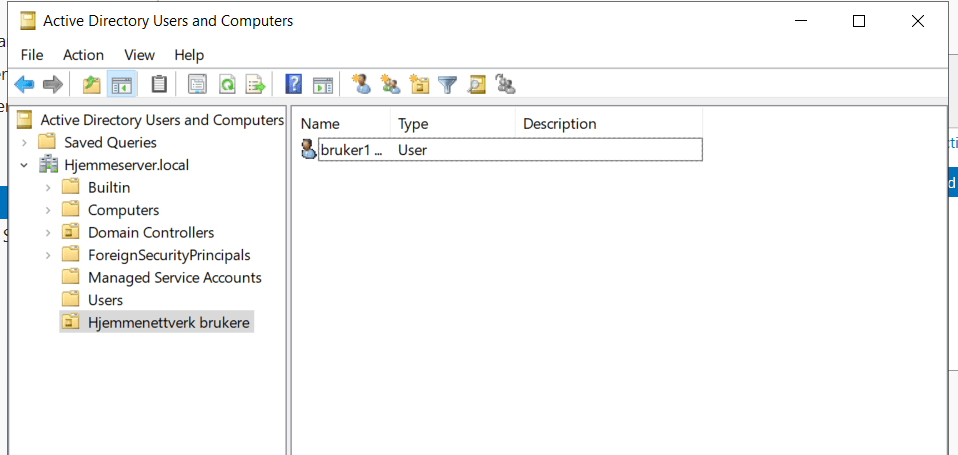958x455 pixels.
Task: Expand the Builtin container
Action: coord(47,187)
